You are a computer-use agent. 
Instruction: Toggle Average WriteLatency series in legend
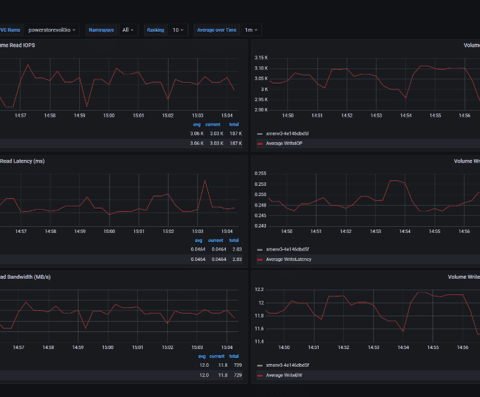[289, 259]
